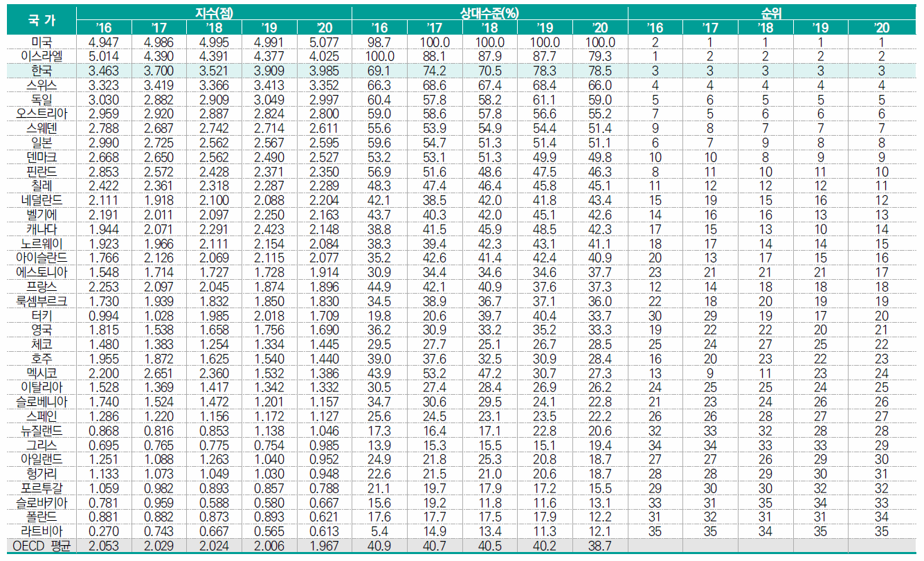Click the 69.1 relative level for 한국

pyautogui.click(x=379, y=71)
